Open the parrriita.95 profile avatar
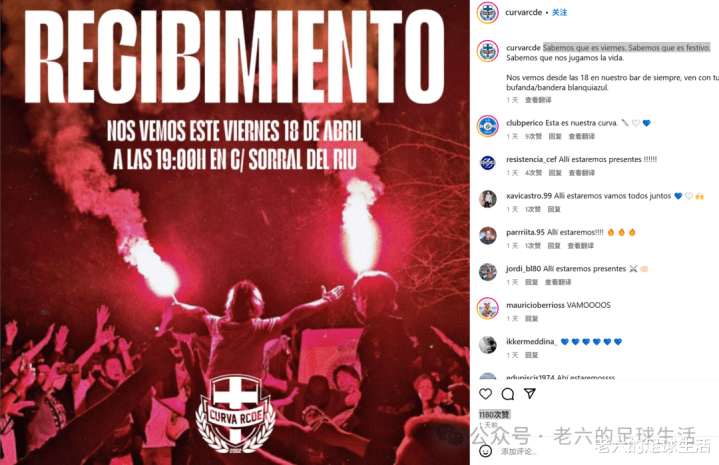This screenshot has height=465, width=719. (x=487, y=236)
